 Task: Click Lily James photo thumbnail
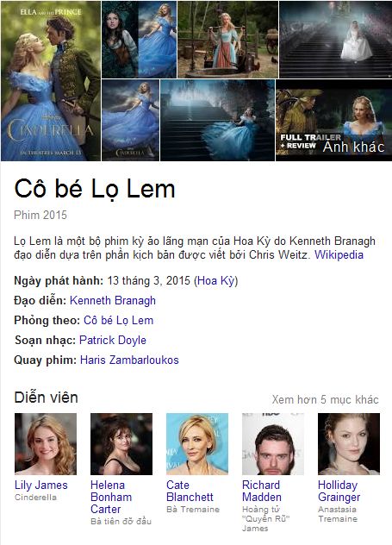(46, 444)
